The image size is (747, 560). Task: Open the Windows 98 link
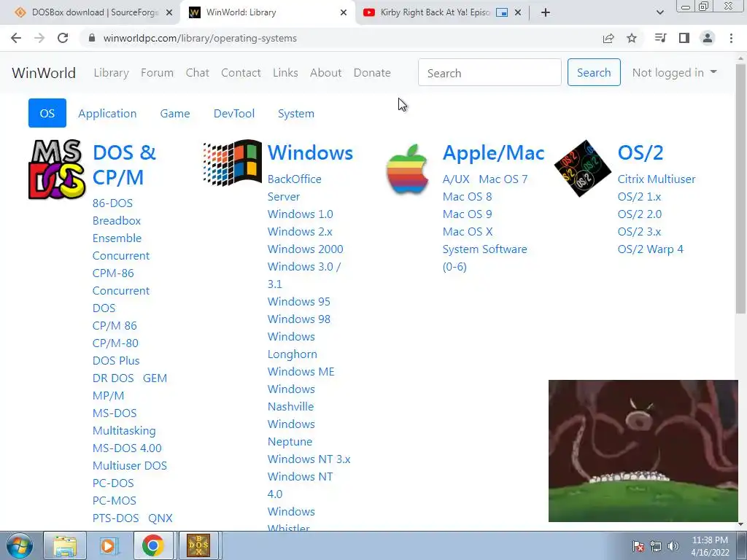[298, 319]
